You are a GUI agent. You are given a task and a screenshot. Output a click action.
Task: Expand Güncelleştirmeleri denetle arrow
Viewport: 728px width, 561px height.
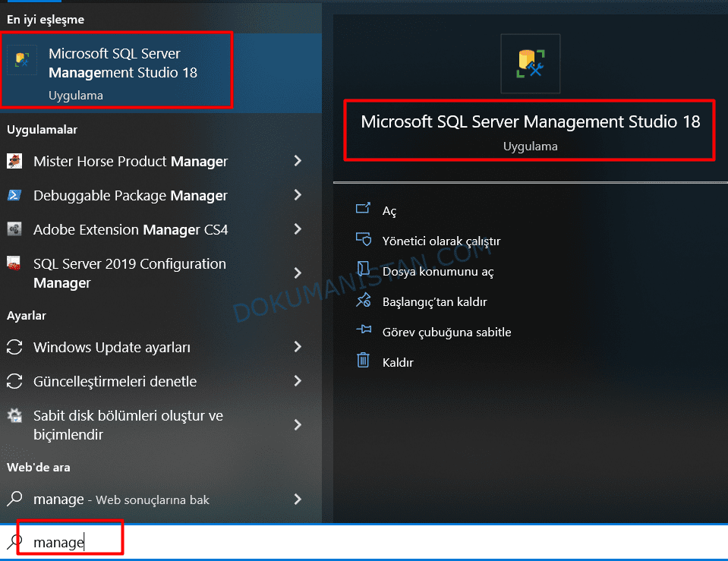298,381
